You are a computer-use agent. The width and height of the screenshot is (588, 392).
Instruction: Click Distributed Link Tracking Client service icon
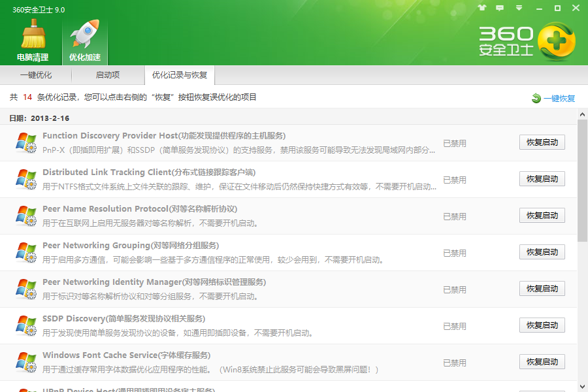click(26, 179)
